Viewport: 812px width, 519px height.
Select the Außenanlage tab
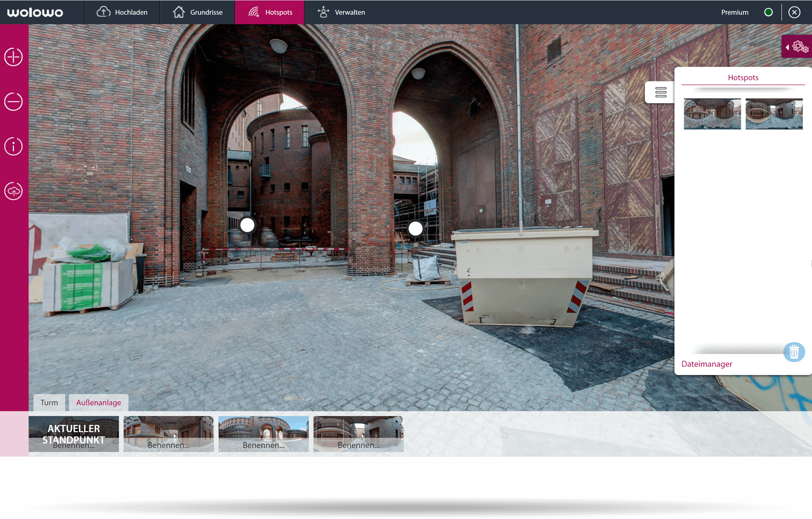tap(99, 403)
